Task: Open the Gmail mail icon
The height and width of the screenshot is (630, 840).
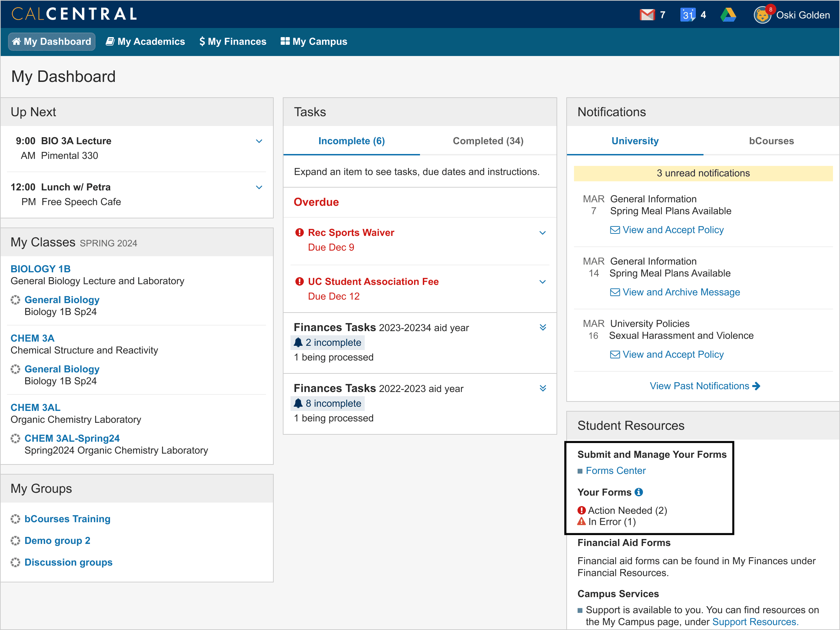Action: point(647,15)
